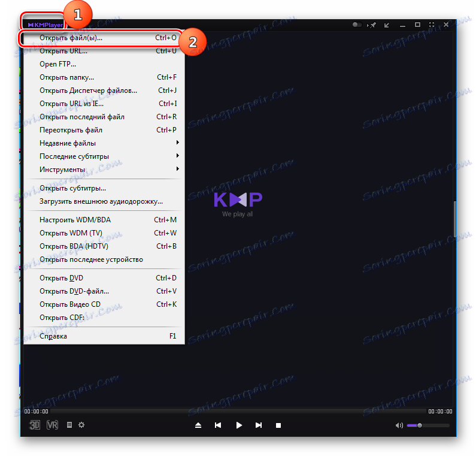Minimize the KMPlayer window
This screenshot has width=476, height=456.
[402, 26]
